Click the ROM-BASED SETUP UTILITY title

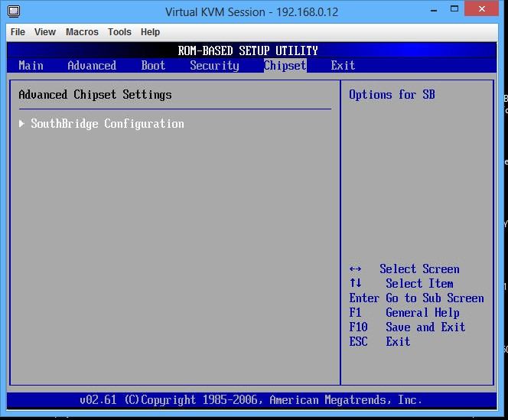tap(248, 51)
